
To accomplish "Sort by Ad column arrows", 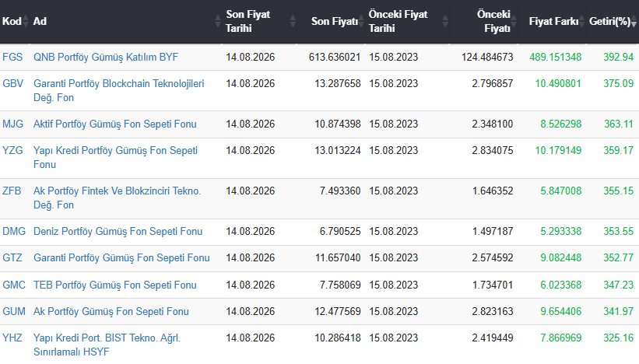I will pyautogui.click(x=218, y=21).
